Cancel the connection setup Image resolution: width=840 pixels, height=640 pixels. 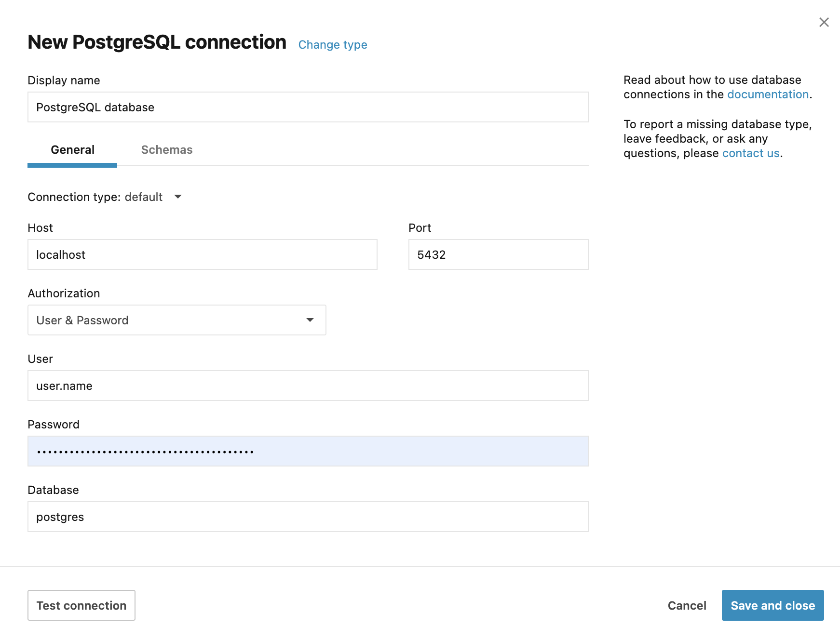point(687,605)
